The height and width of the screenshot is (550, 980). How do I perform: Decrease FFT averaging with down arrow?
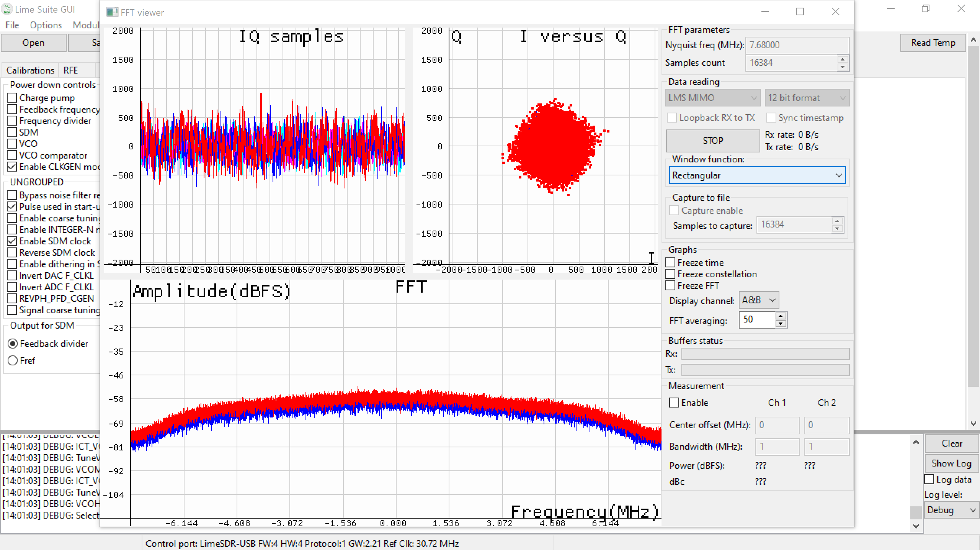(x=781, y=324)
